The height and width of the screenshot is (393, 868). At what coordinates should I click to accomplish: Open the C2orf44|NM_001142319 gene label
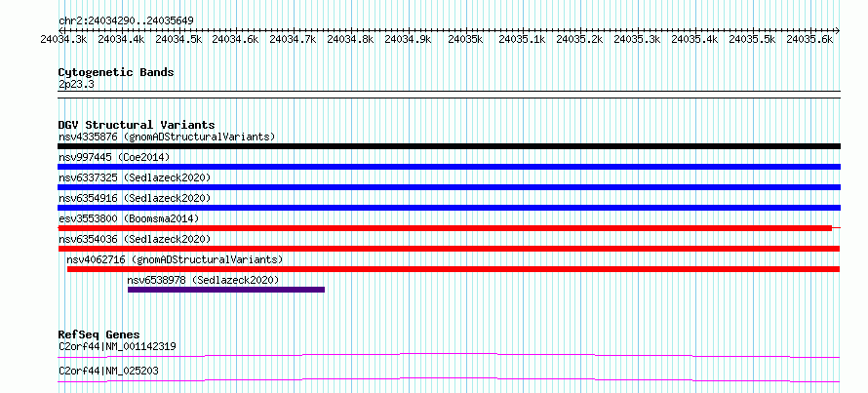tap(117, 346)
